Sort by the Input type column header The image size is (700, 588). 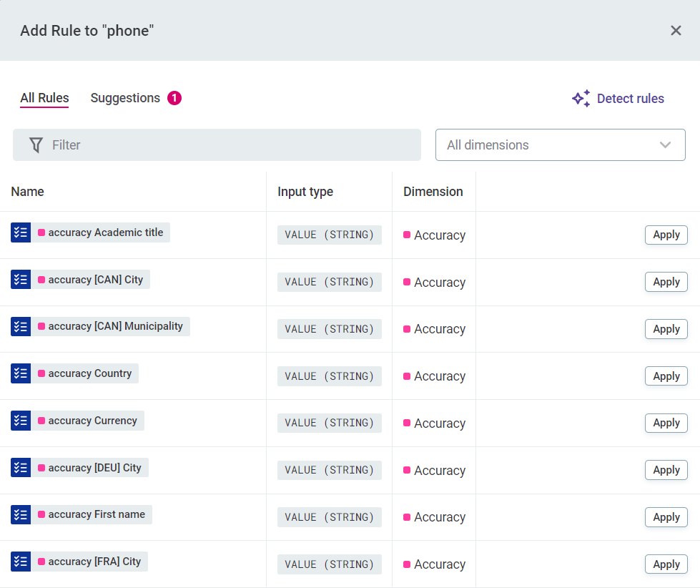[x=305, y=192]
